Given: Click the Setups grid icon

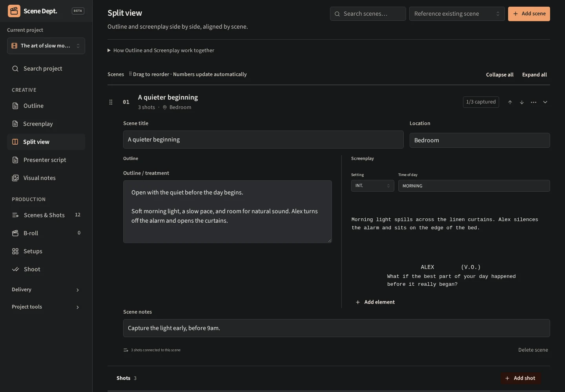Looking at the screenshot, I should click(x=15, y=251).
